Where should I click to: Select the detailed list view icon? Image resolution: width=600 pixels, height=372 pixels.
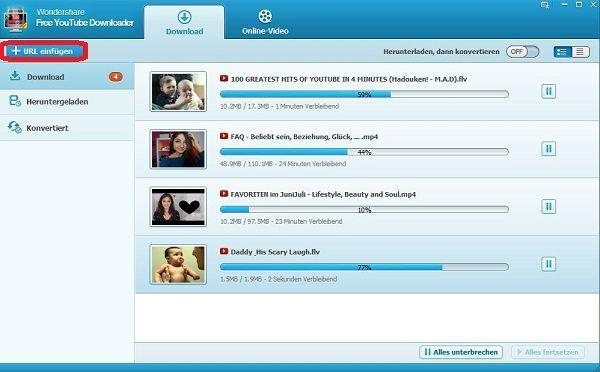click(562, 52)
